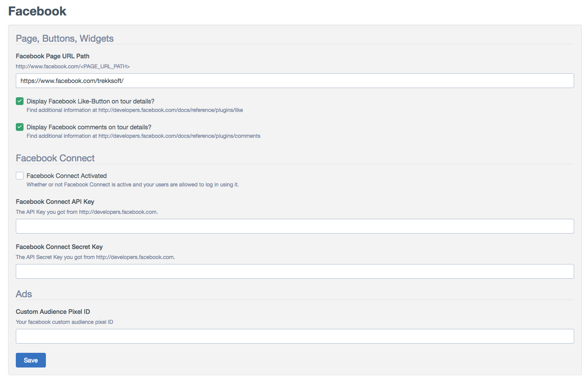Click 'The API Secret Key you got from' hint

[95, 257]
